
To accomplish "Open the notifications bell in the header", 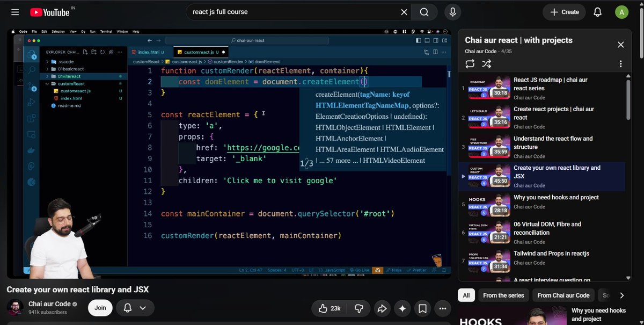I will pos(597,12).
